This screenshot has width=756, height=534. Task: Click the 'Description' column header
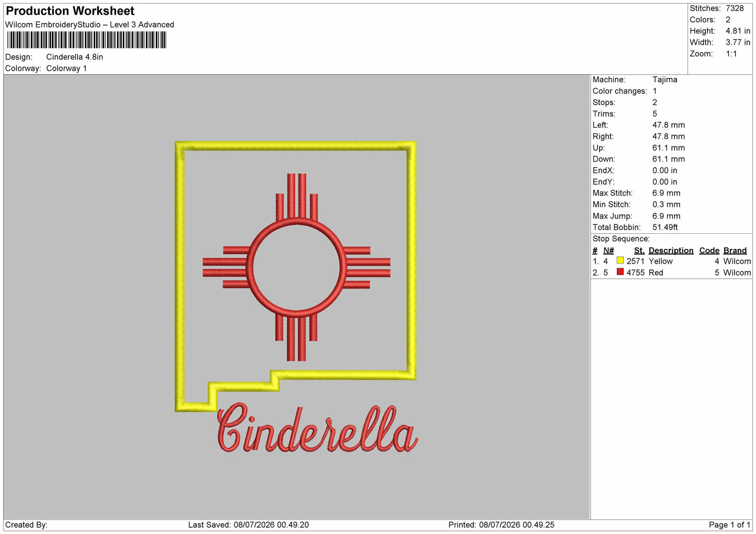[x=671, y=251]
